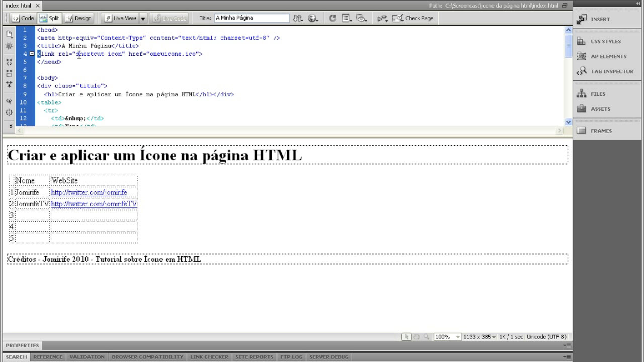
Task: Click the heading 'Criar e aplicar um Ícone'
Action: [155, 155]
